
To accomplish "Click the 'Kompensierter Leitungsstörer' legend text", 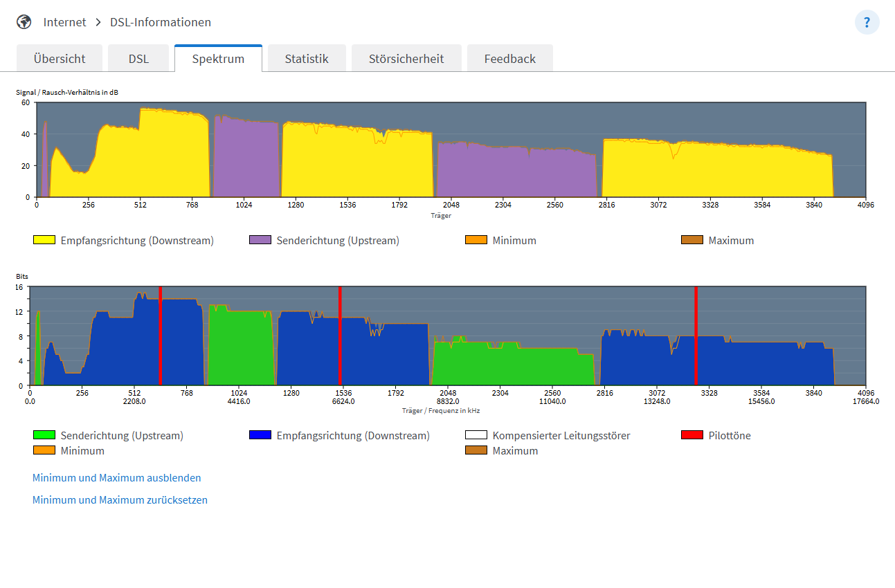I will click(561, 435).
